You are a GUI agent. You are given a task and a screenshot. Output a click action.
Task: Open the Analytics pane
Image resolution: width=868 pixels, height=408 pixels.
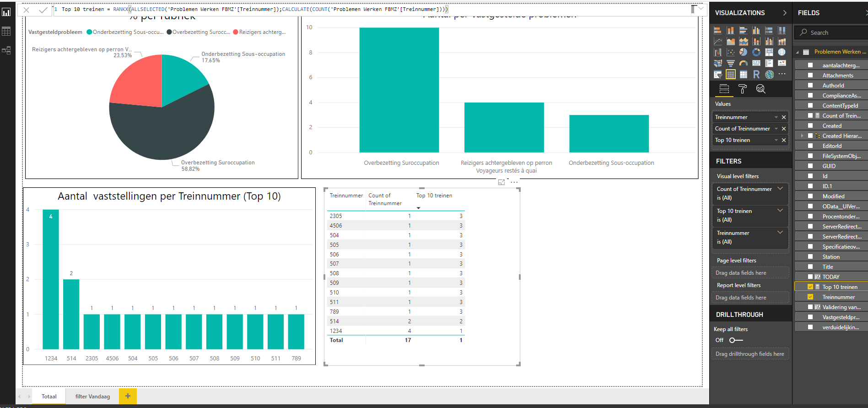click(x=760, y=89)
